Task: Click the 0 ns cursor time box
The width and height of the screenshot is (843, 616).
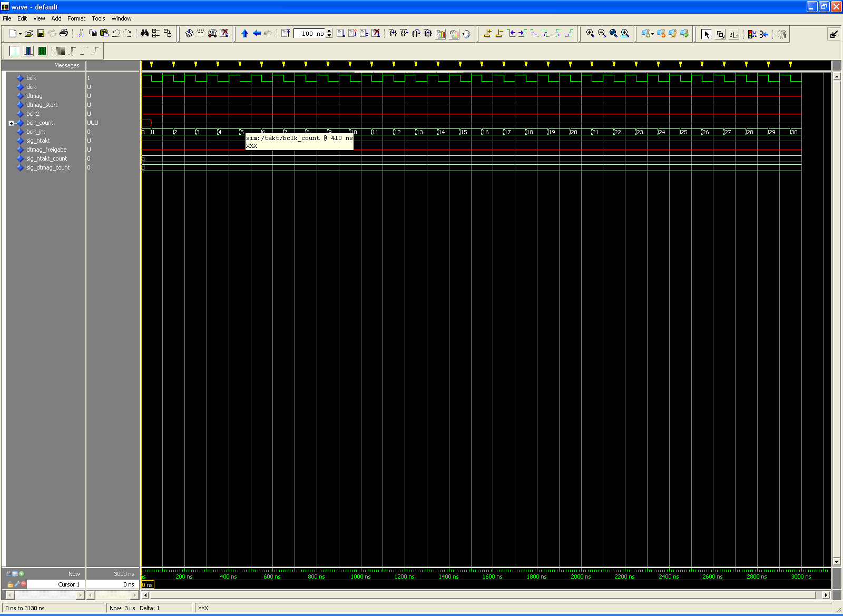Action: (148, 585)
